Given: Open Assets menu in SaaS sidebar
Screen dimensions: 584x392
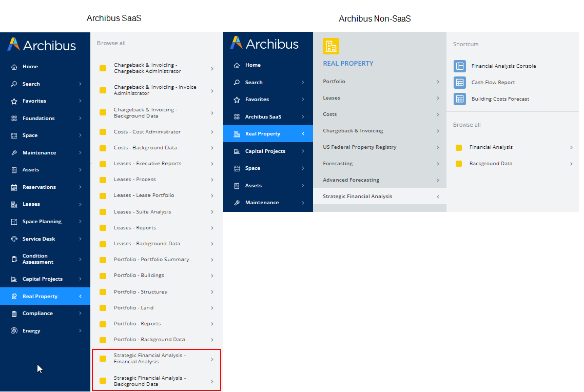Looking at the screenshot, I should pyautogui.click(x=45, y=170).
